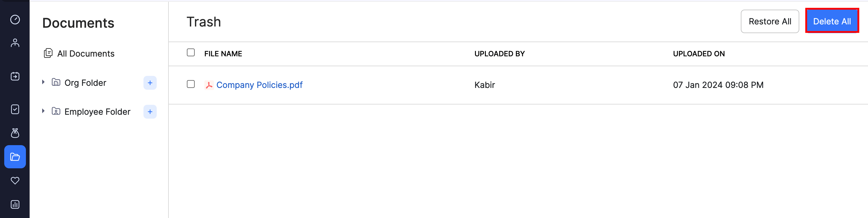Check the Company Policies.pdf row checkbox
Viewport: 868px width, 218px height.
[191, 84]
